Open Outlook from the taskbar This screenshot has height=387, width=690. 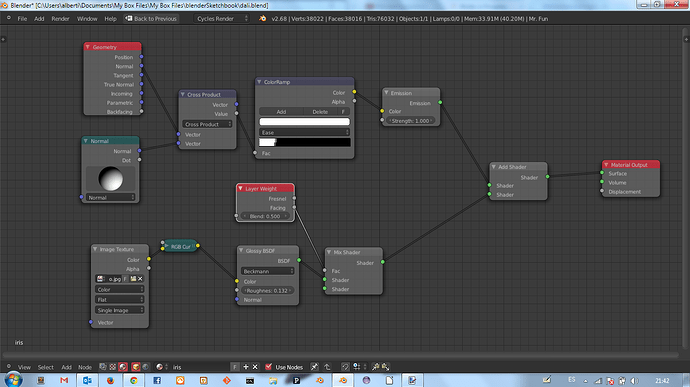coord(87,380)
